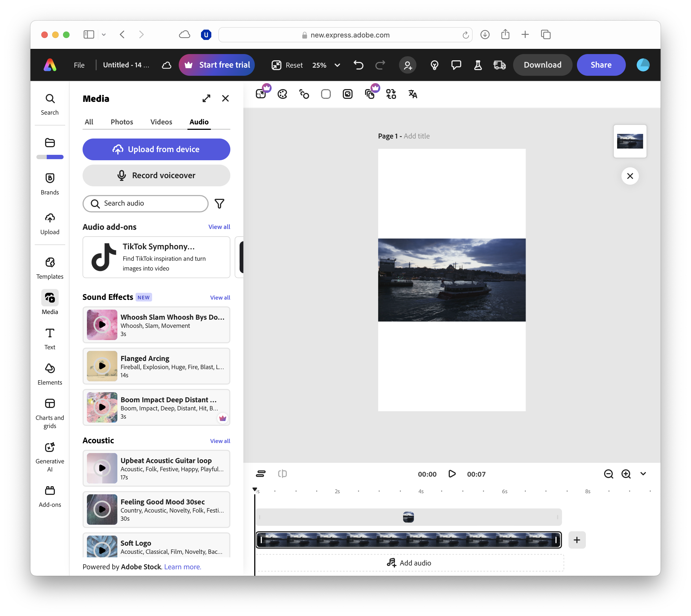This screenshot has height=616, width=691.
Task: Close the page thumbnail panel
Action: pos(630,176)
